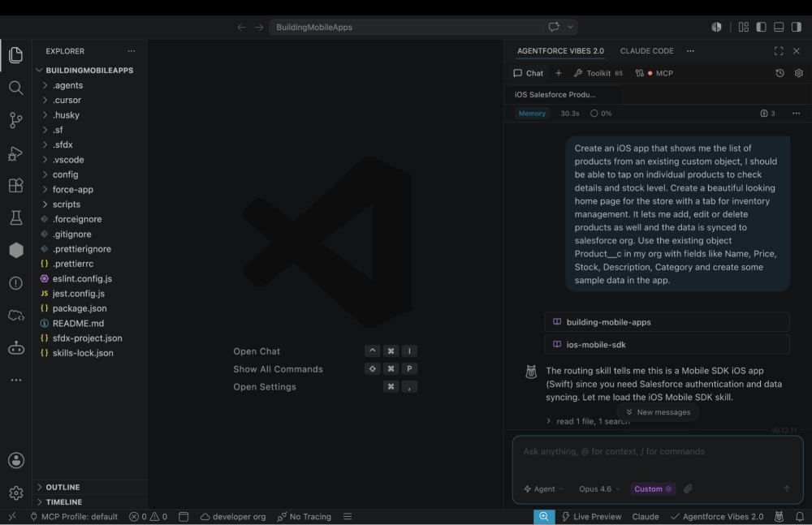
Task: Open the building-mobile-apps skill
Action: pos(667,322)
